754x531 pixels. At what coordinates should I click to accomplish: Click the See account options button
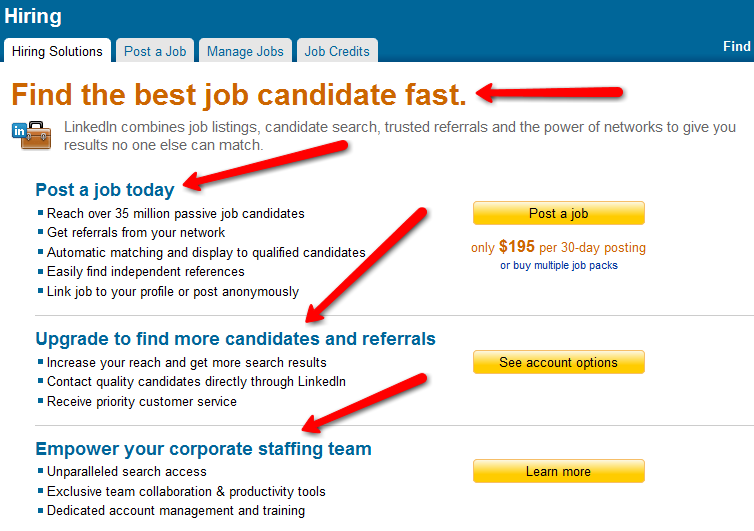point(558,362)
